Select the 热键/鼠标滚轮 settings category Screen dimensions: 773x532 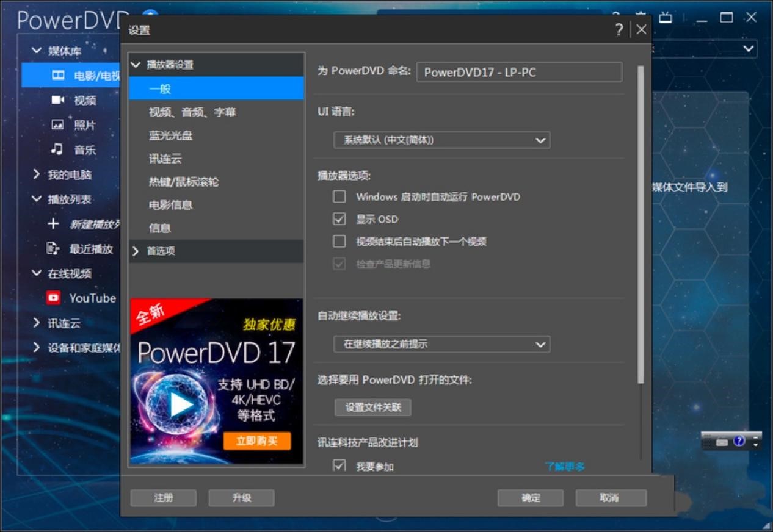[182, 181]
